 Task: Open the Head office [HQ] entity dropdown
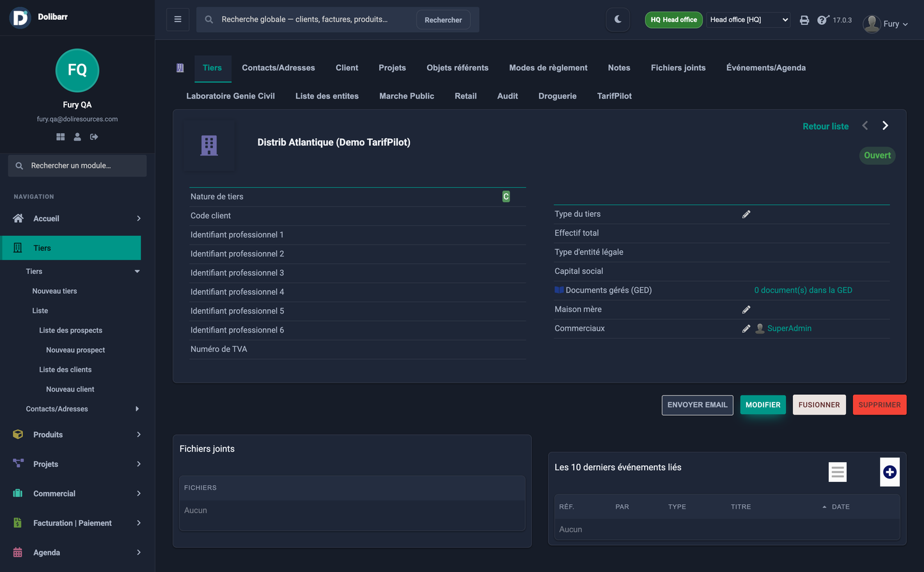pos(748,20)
